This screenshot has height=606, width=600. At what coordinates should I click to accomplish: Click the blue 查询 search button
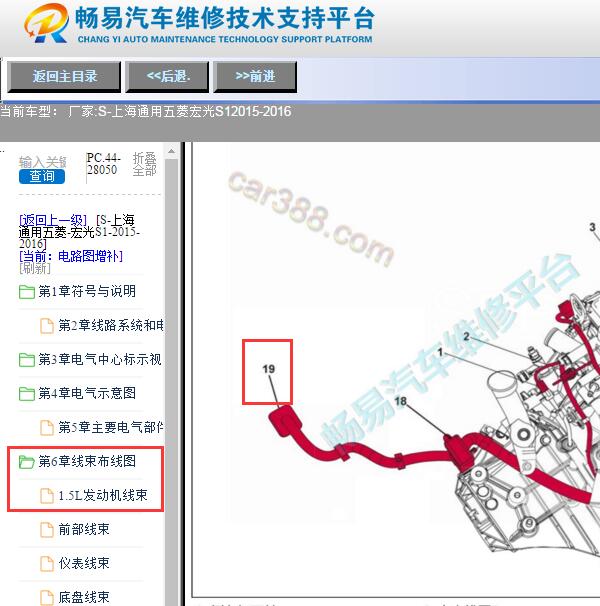[x=42, y=176]
